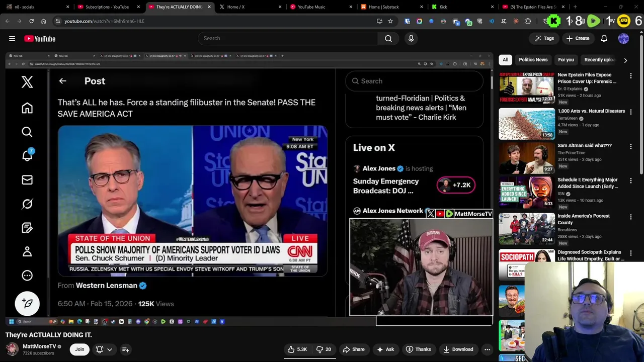Open options for 1,000 Ants video

tap(631, 112)
